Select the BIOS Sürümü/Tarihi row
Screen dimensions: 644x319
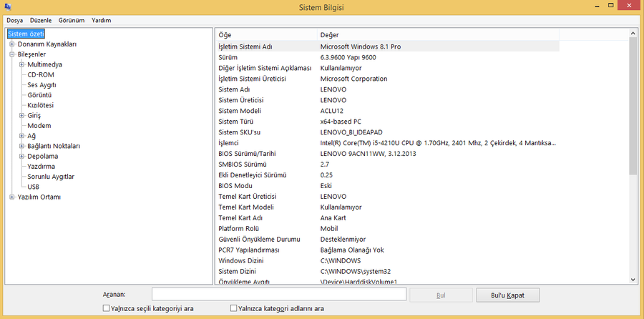(x=387, y=154)
